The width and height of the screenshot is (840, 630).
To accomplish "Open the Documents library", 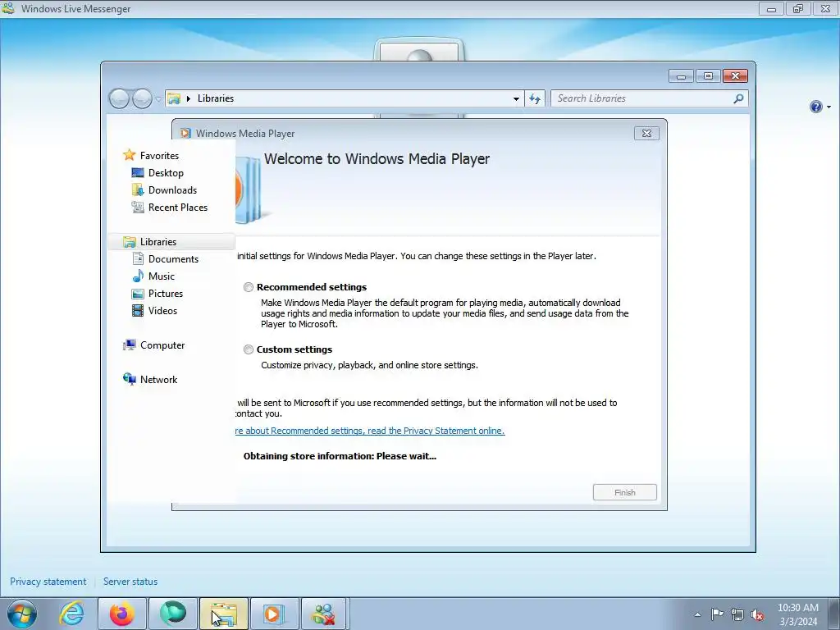I will tap(173, 258).
